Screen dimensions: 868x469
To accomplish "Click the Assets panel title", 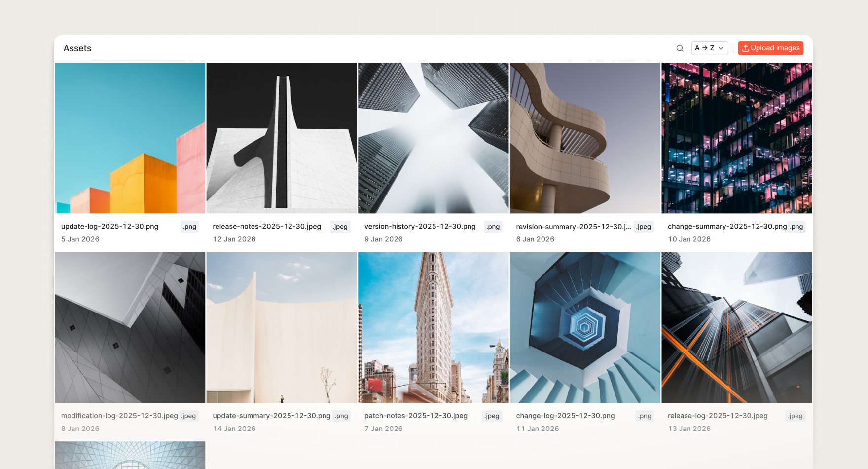I will click(77, 48).
